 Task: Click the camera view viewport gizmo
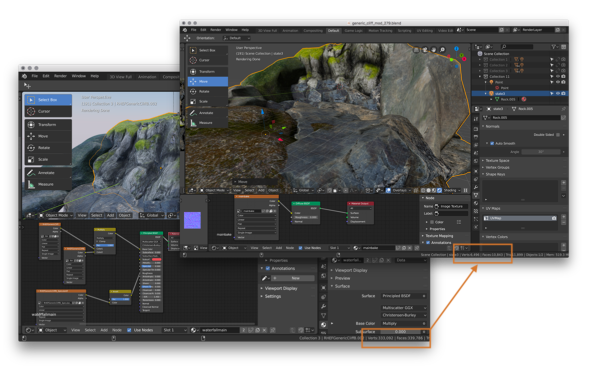coord(425,50)
